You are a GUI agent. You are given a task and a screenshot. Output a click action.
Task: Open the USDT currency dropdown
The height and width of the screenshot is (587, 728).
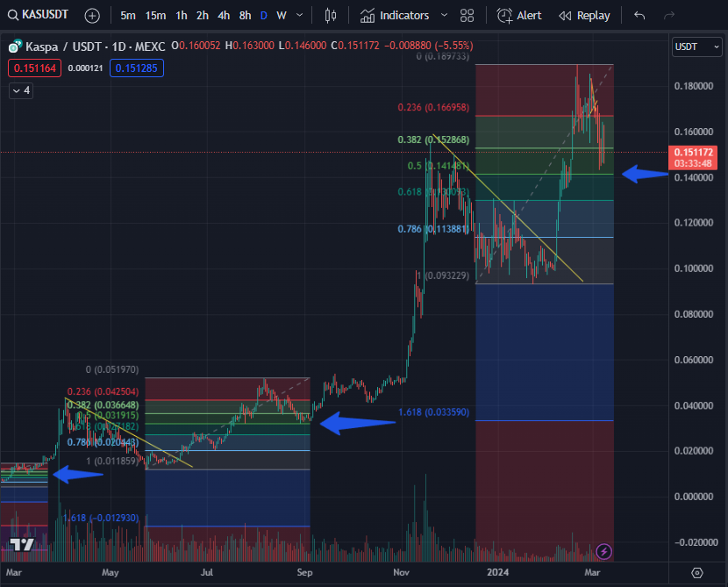(696, 47)
